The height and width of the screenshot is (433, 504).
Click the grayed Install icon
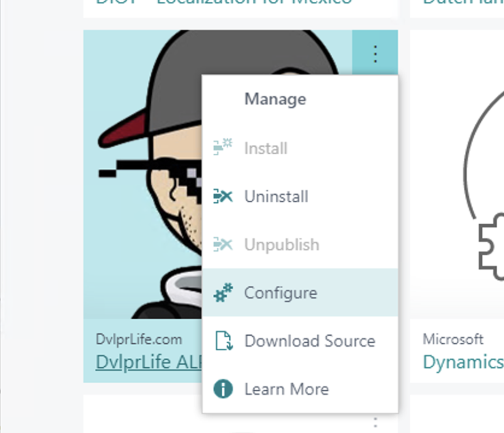coord(223,148)
